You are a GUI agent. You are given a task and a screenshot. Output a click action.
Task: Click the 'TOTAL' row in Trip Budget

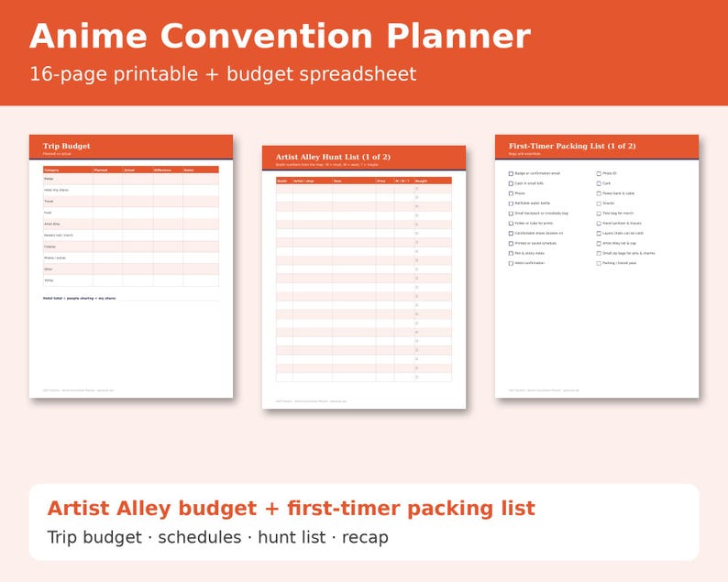[x=131, y=280]
